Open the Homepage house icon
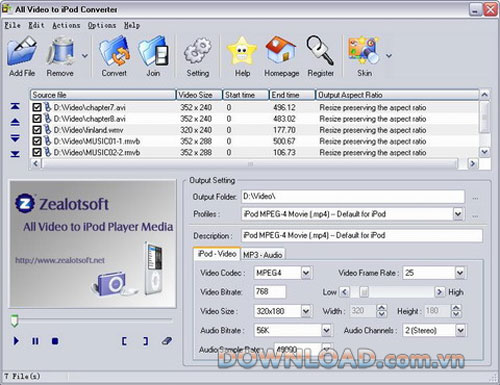Image resolution: width=500 pixels, height=385 pixels. 281,50
